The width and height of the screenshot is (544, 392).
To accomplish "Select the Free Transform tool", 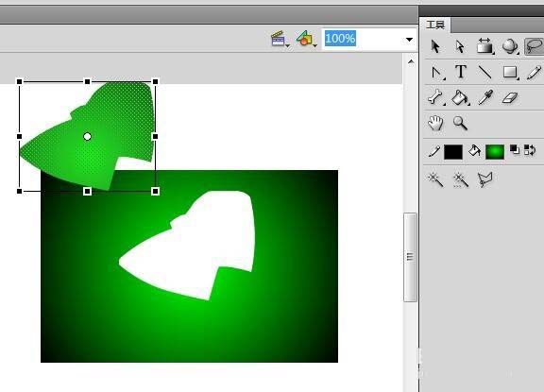I will pyautogui.click(x=484, y=45).
